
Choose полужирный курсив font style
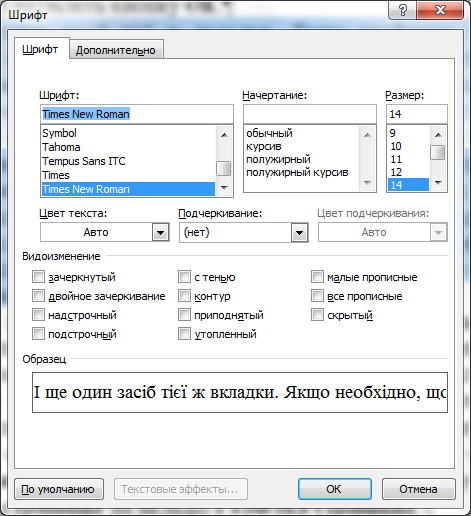[302, 172]
